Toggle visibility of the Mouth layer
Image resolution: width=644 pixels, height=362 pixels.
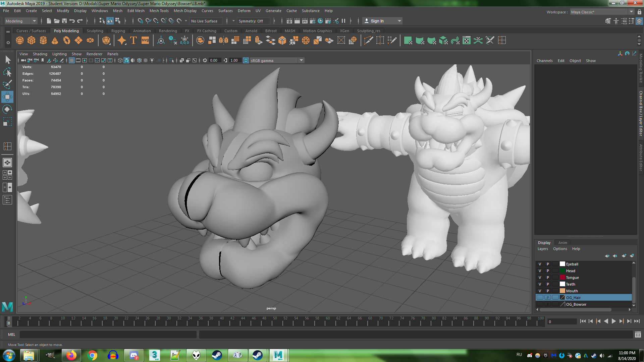click(x=540, y=291)
